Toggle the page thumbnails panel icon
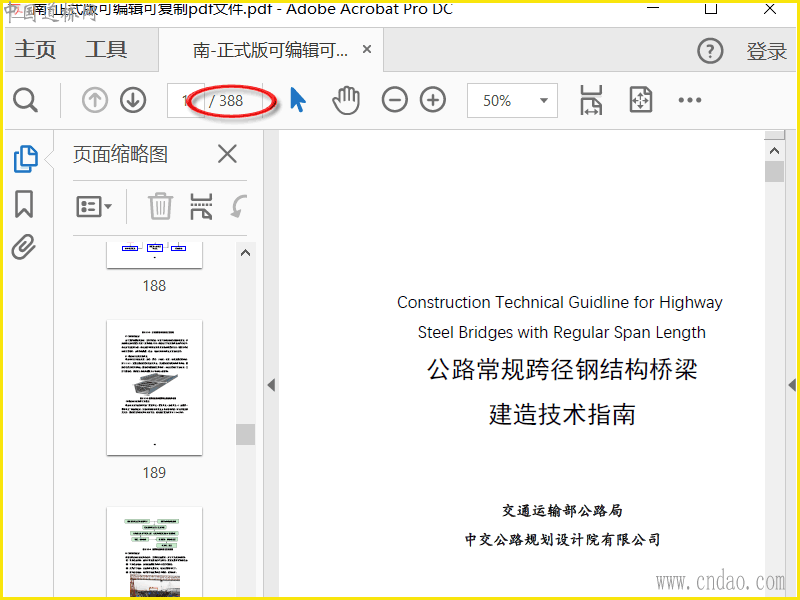 pyautogui.click(x=24, y=158)
